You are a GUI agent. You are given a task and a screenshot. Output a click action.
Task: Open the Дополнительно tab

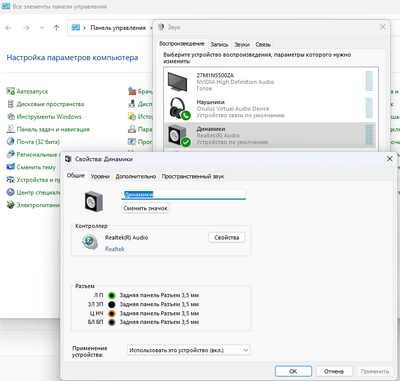pos(136,176)
